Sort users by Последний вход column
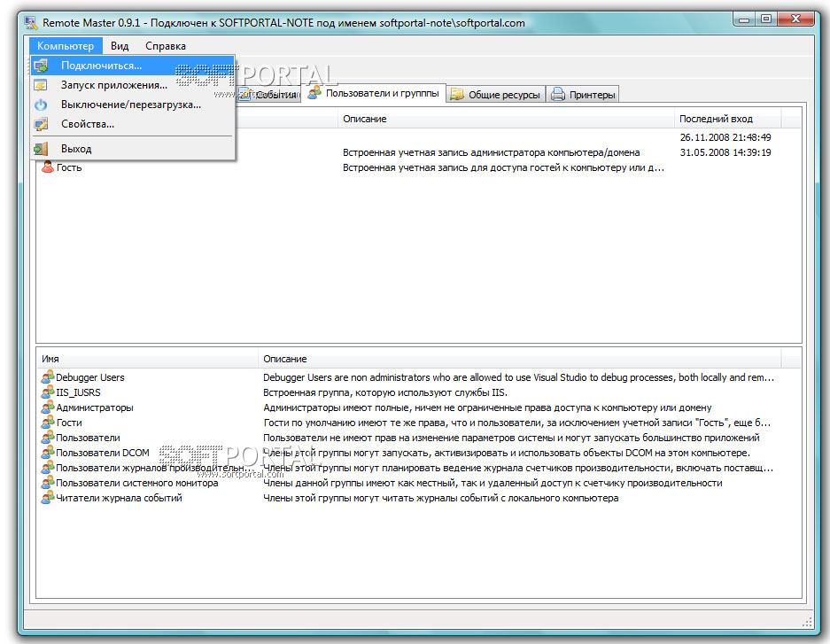Viewport: 830px width, 644px height. coord(727,119)
